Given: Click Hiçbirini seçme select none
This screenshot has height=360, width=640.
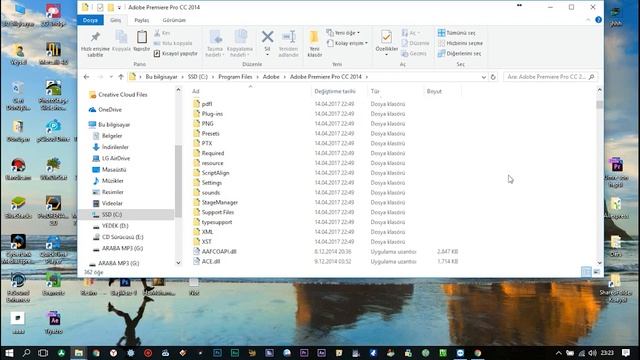Looking at the screenshot, I should click(460, 43).
